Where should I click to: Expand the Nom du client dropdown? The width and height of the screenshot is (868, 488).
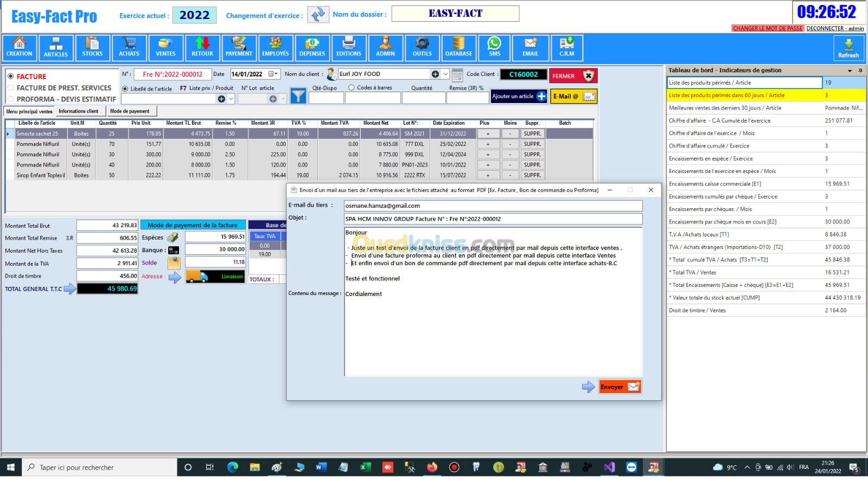pos(446,74)
